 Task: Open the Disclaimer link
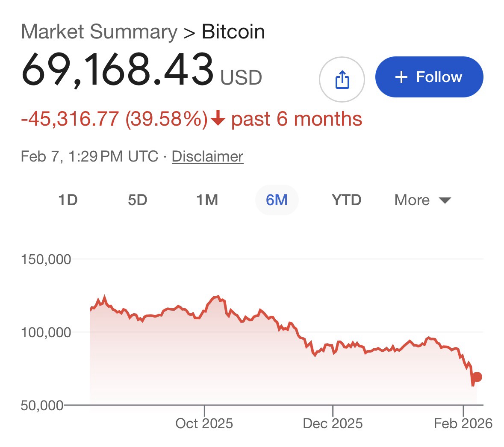click(x=207, y=156)
